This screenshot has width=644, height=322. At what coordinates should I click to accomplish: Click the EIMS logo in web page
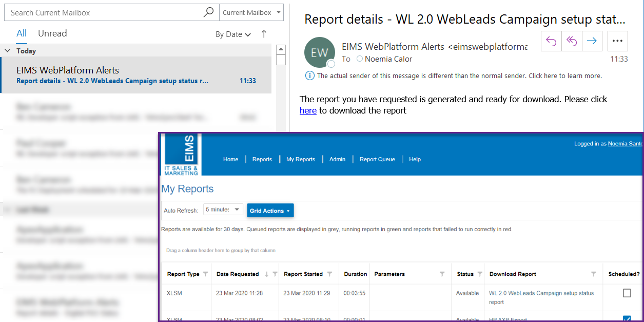[182, 155]
